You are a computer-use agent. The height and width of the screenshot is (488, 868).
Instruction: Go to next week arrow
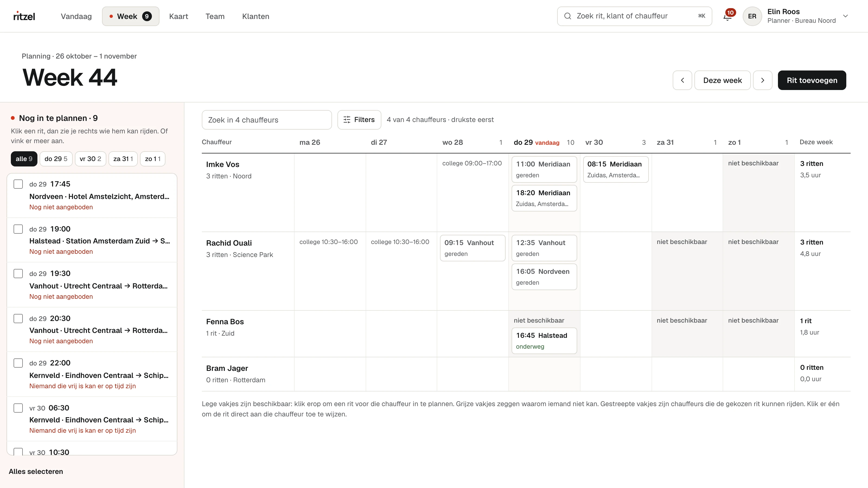(x=762, y=80)
